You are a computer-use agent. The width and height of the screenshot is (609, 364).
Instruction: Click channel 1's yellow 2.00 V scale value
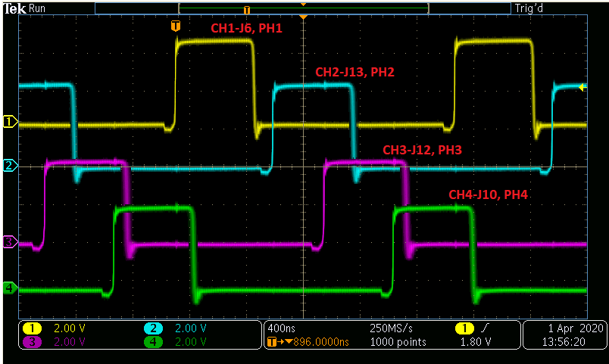[x=70, y=328]
